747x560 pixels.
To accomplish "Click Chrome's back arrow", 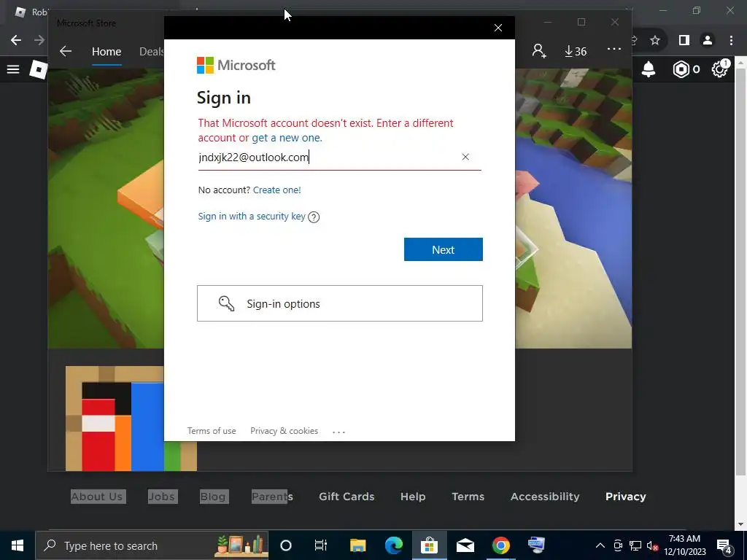I will point(16,40).
